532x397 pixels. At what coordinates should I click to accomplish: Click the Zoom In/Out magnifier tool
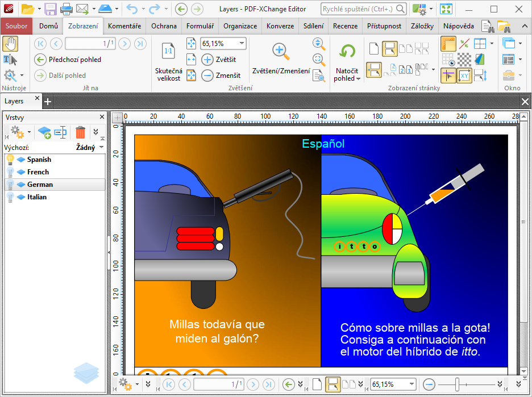[x=281, y=52]
